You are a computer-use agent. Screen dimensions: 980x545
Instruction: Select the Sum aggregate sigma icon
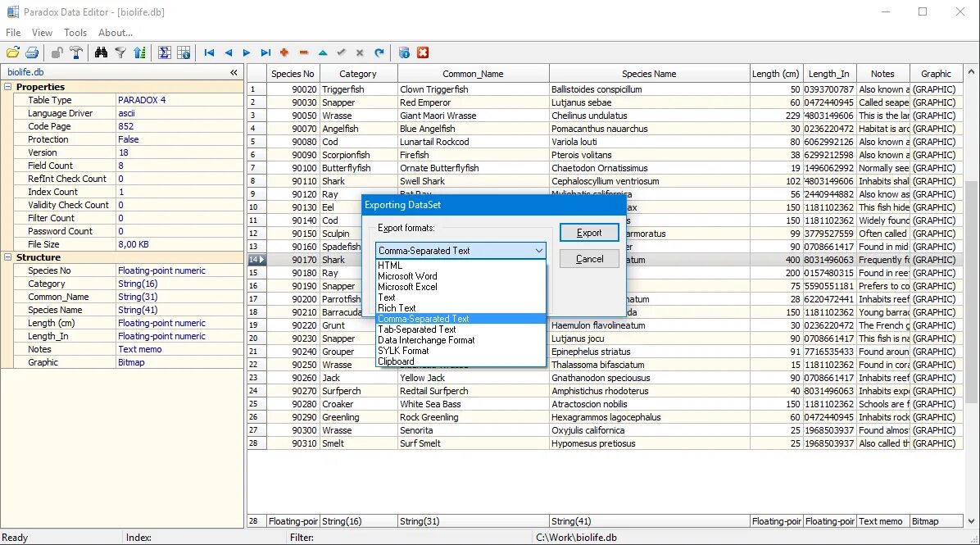[x=166, y=52]
